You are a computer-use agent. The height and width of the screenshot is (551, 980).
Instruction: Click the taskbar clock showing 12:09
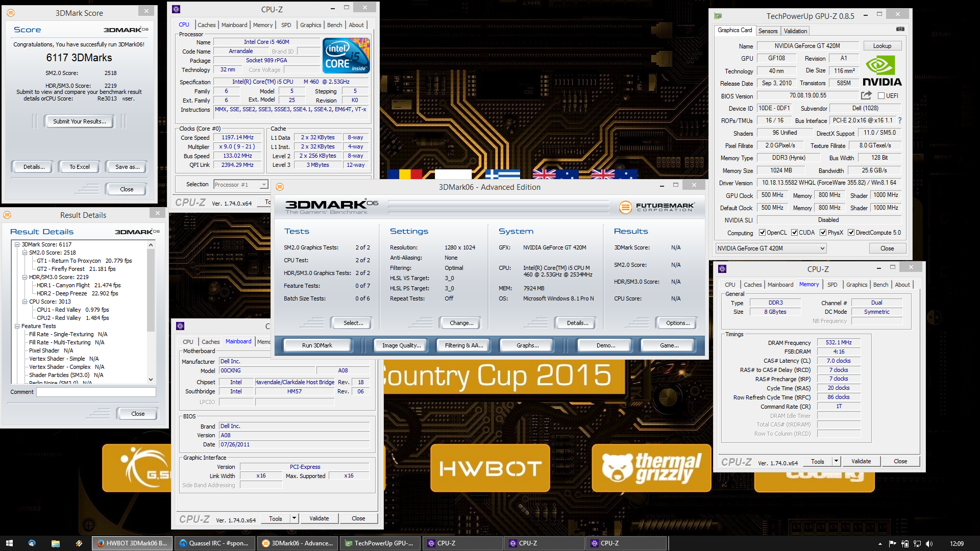click(x=957, y=544)
